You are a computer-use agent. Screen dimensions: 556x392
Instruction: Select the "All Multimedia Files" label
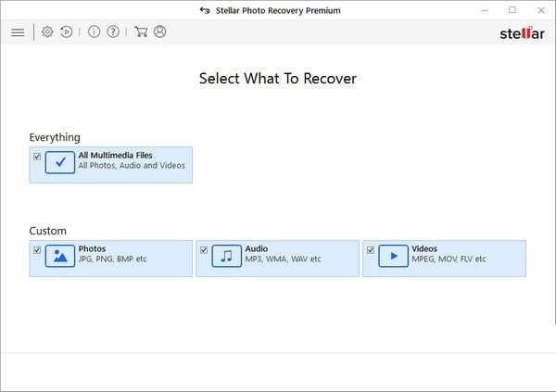(115, 156)
